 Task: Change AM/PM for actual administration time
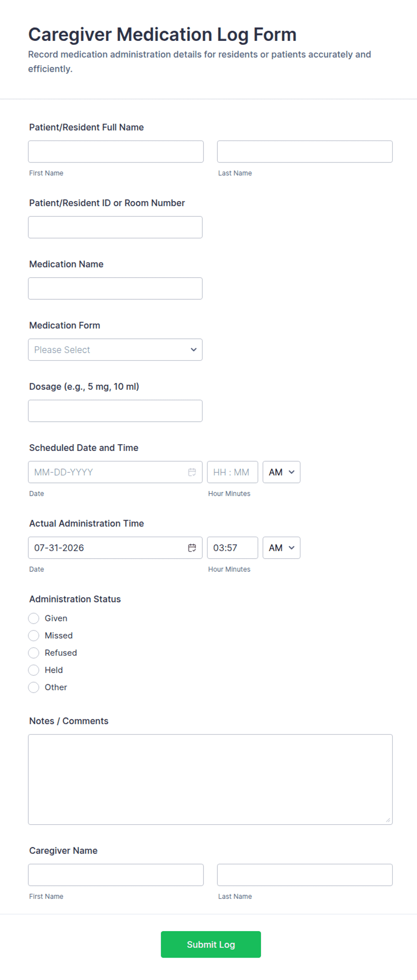tap(282, 548)
